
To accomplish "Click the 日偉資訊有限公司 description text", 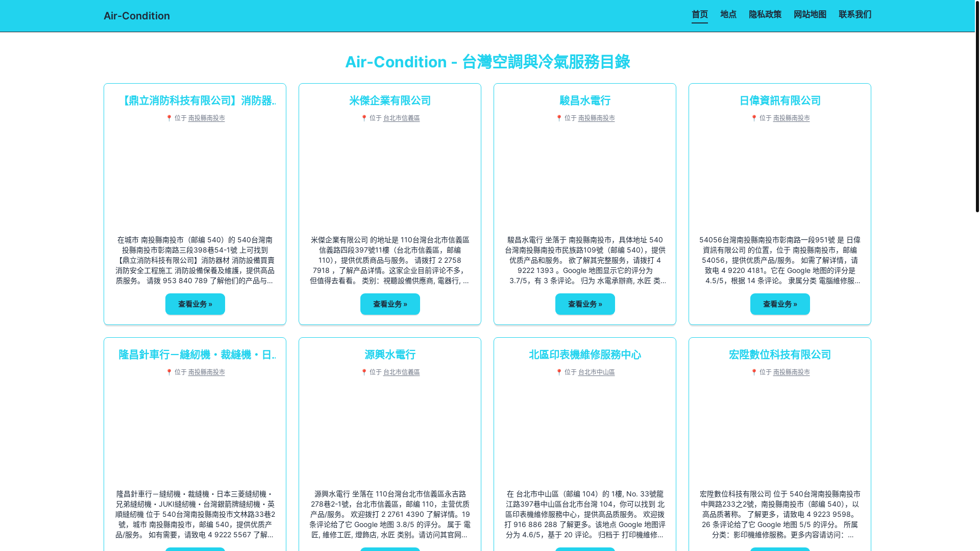I will tap(780, 260).
